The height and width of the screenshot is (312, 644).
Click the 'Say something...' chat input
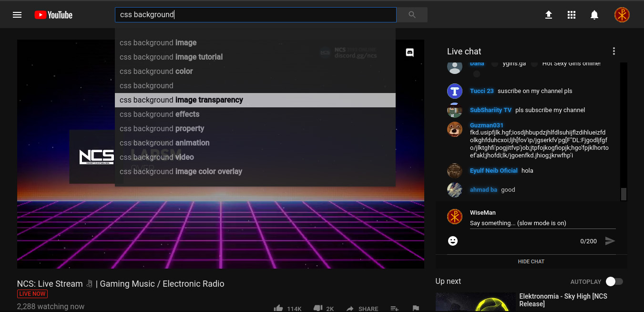542,223
